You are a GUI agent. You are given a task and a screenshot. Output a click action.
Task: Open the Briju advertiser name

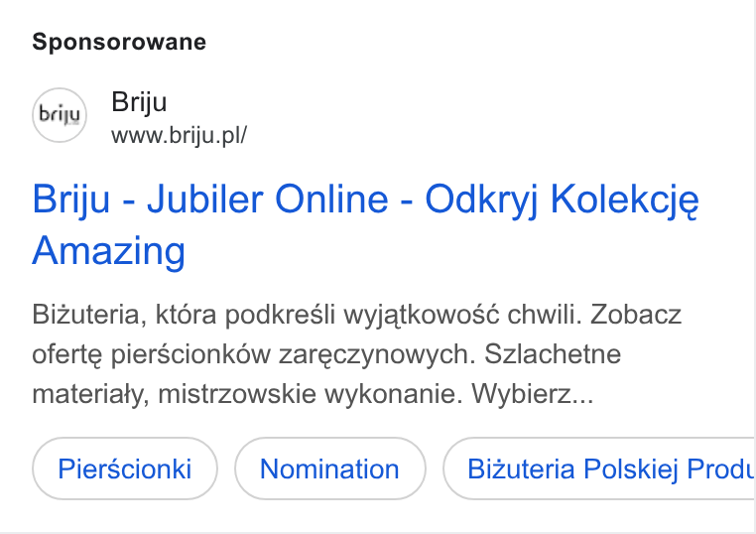(x=139, y=102)
